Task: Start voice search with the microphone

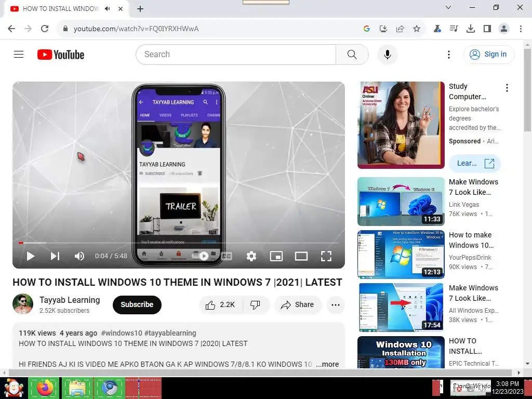Action: pos(387,54)
